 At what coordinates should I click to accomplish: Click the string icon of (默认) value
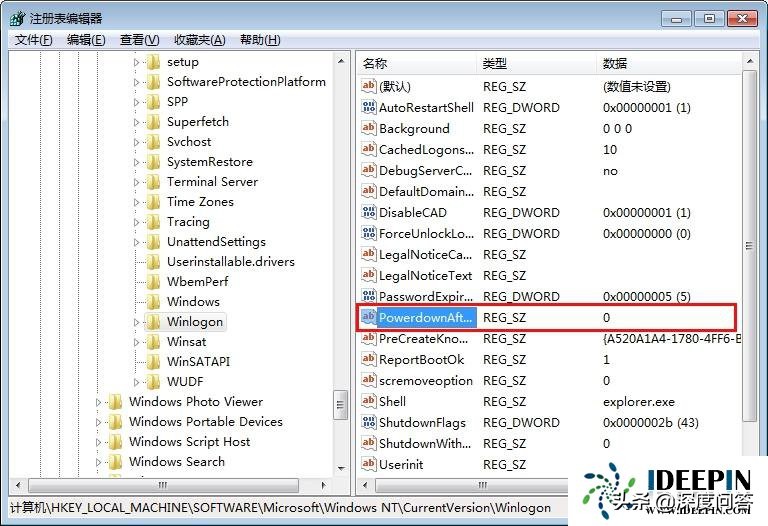coord(368,86)
